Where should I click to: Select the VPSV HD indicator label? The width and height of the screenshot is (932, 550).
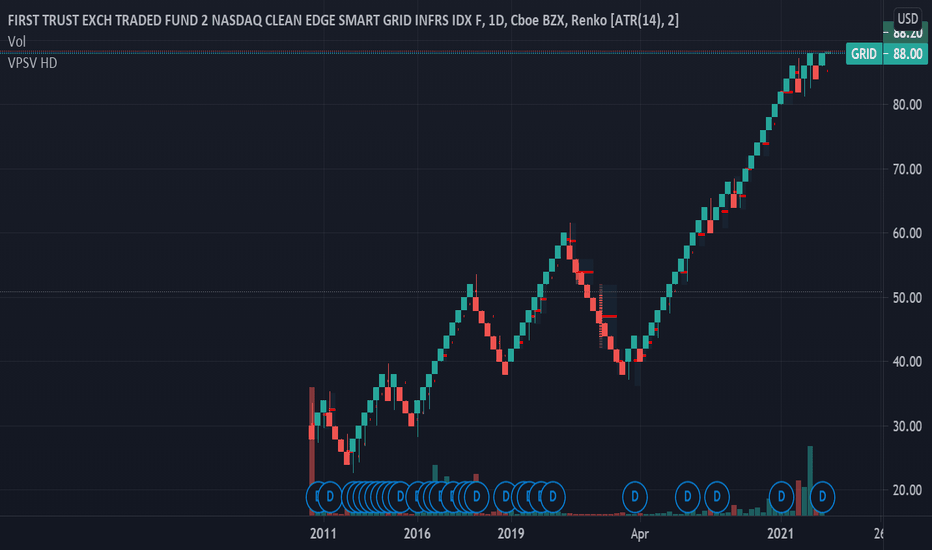click(33, 63)
